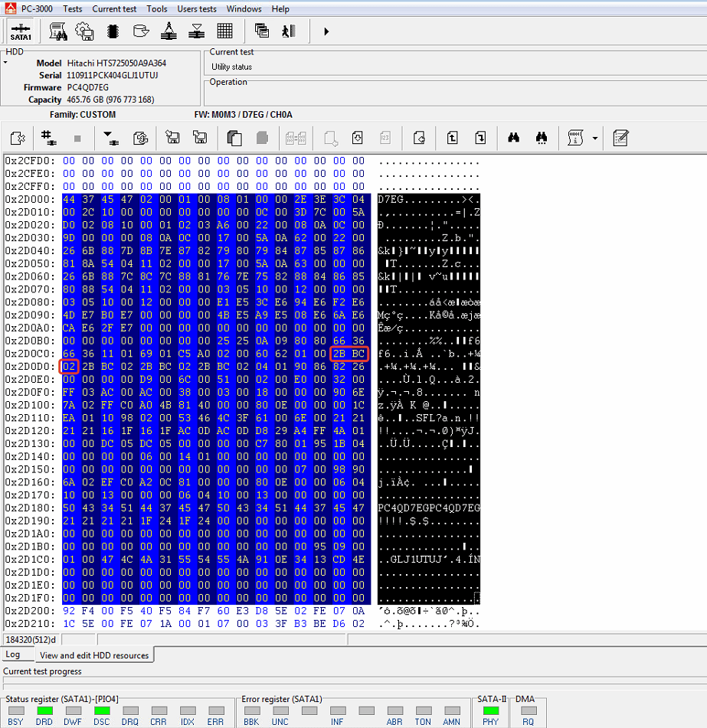Click the down triangle over surface icon
The height and width of the screenshot is (728, 707).
[197, 31]
